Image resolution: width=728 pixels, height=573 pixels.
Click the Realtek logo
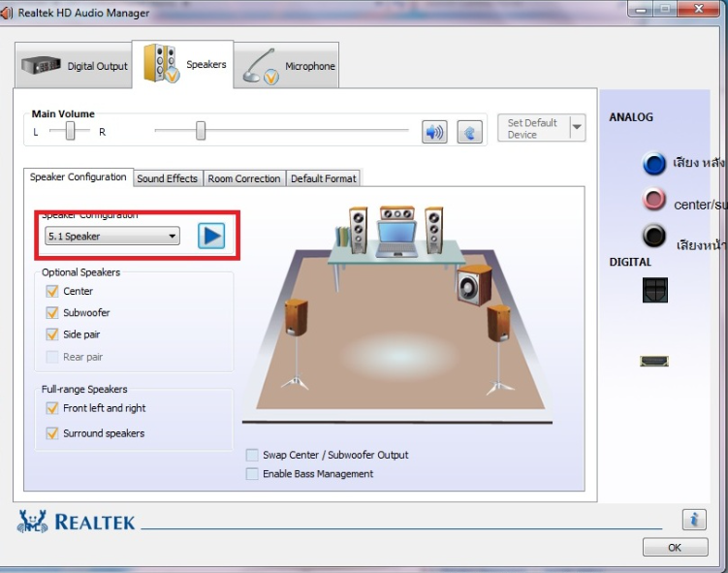[x=77, y=522]
